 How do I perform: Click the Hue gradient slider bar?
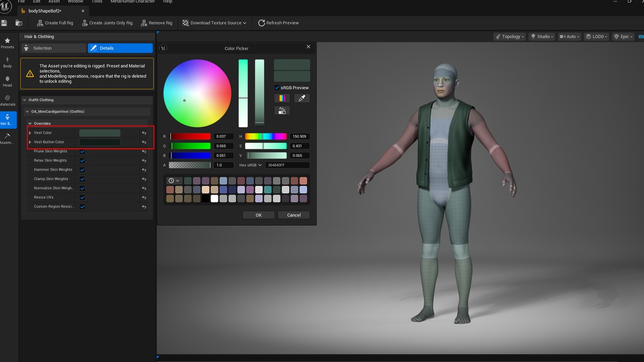[266, 137]
